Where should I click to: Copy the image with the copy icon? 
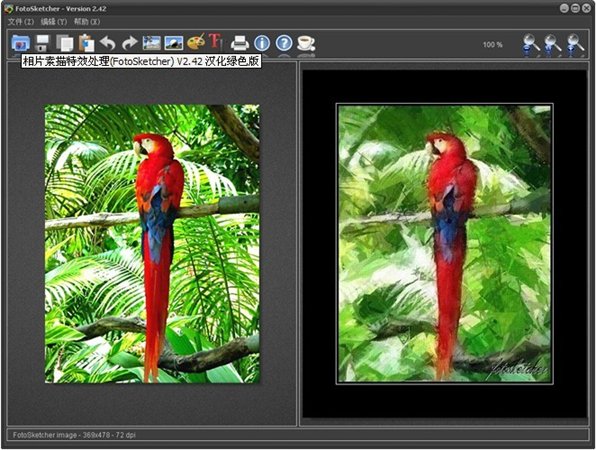[x=65, y=43]
